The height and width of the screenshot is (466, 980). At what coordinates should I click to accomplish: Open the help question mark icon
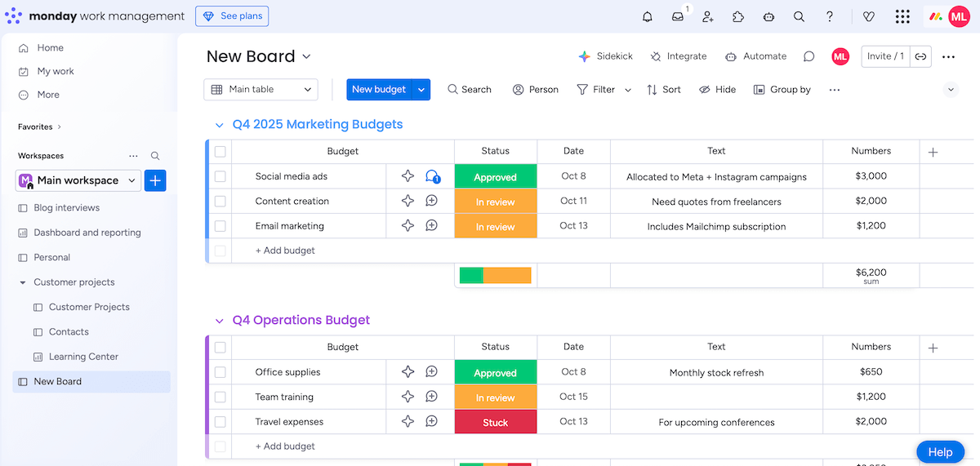click(830, 16)
